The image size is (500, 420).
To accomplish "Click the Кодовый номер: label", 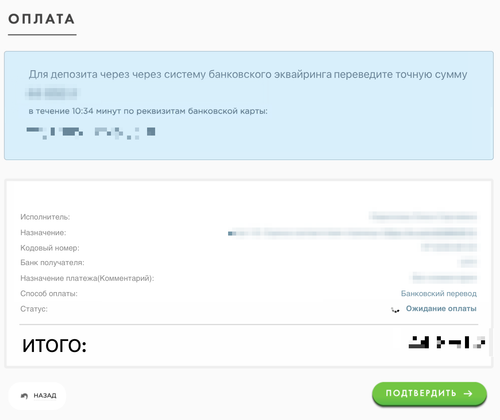I will coord(50,248).
